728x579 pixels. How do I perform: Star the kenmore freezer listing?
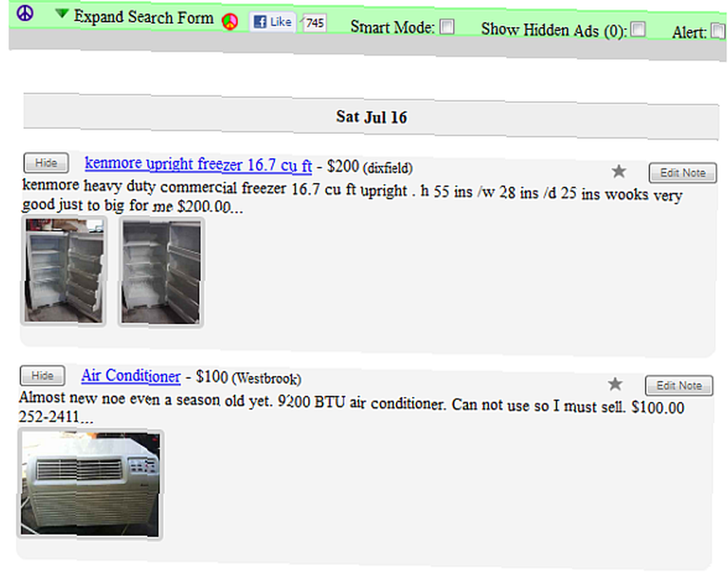(x=618, y=171)
